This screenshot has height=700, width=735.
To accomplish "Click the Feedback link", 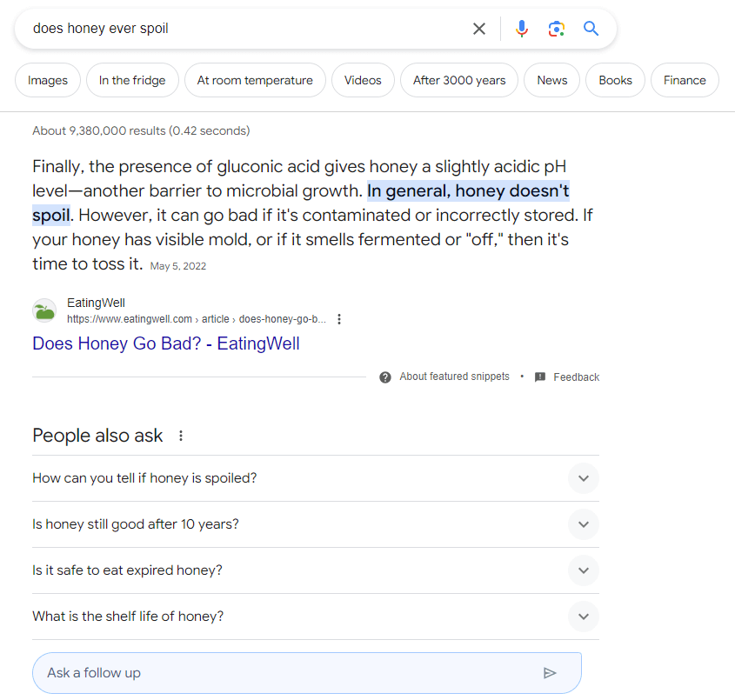I will [x=576, y=377].
